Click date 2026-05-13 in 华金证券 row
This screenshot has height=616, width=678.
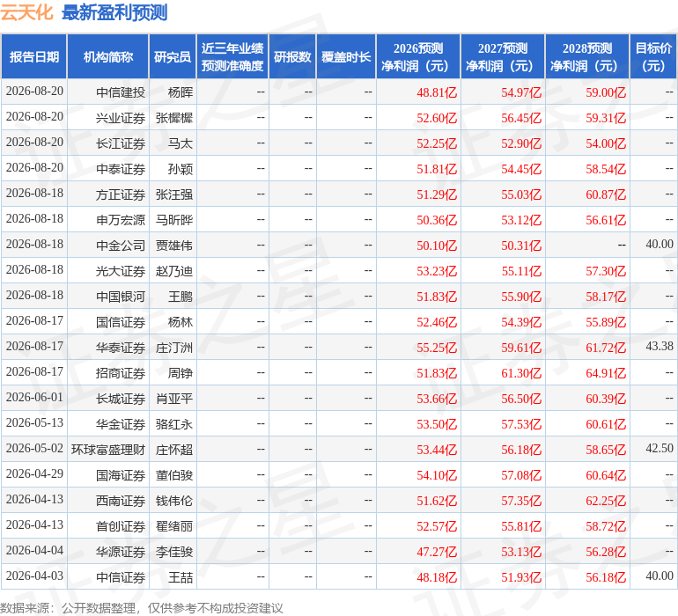click(x=34, y=422)
